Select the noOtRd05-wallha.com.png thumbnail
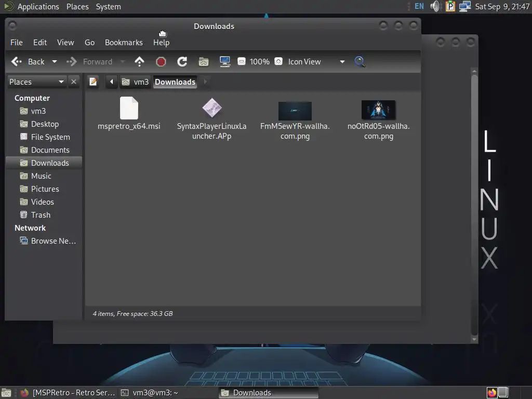 [378, 110]
